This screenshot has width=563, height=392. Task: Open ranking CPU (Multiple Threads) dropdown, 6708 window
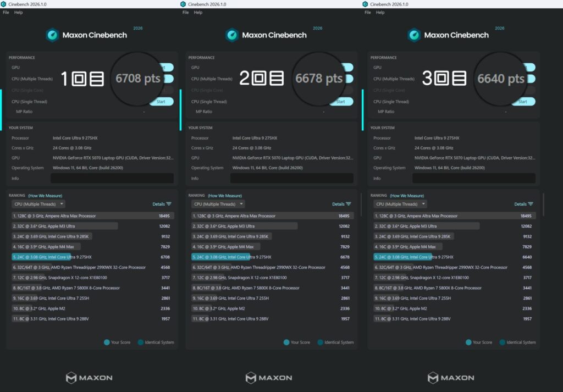pyautogui.click(x=38, y=204)
